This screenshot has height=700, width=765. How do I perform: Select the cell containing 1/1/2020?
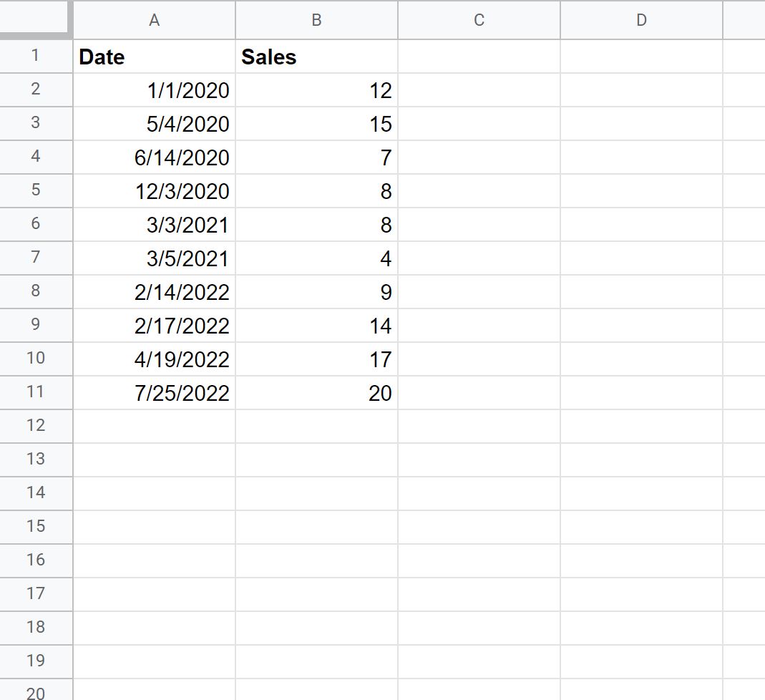153,90
